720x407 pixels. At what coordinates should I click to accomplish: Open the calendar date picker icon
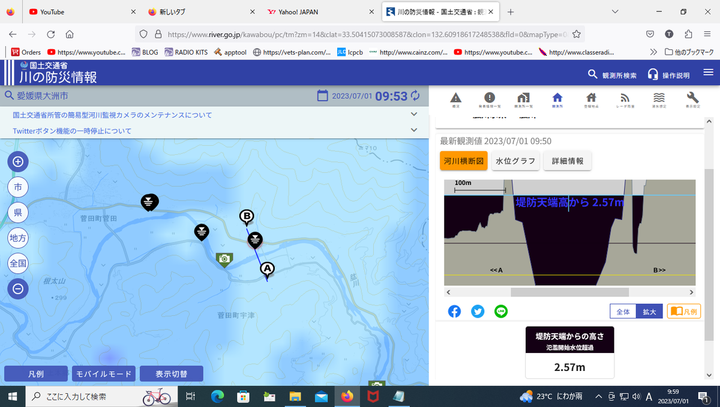click(x=322, y=96)
